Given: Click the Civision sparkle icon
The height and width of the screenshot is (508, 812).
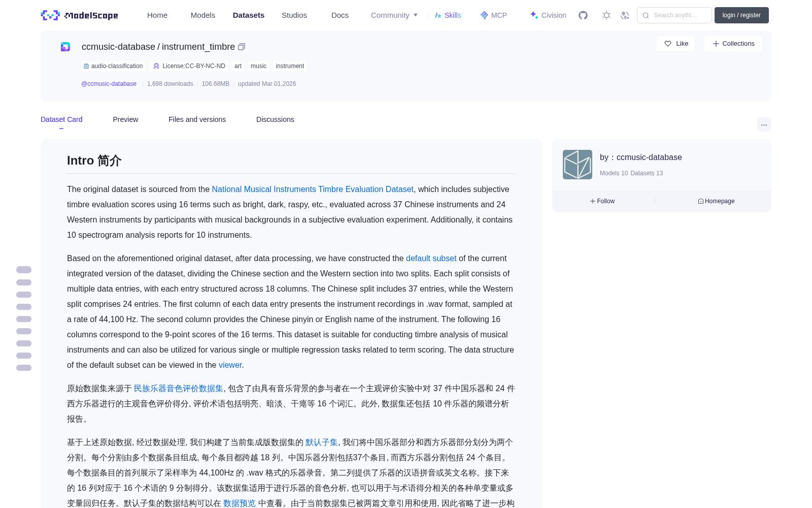Looking at the screenshot, I should (534, 15).
